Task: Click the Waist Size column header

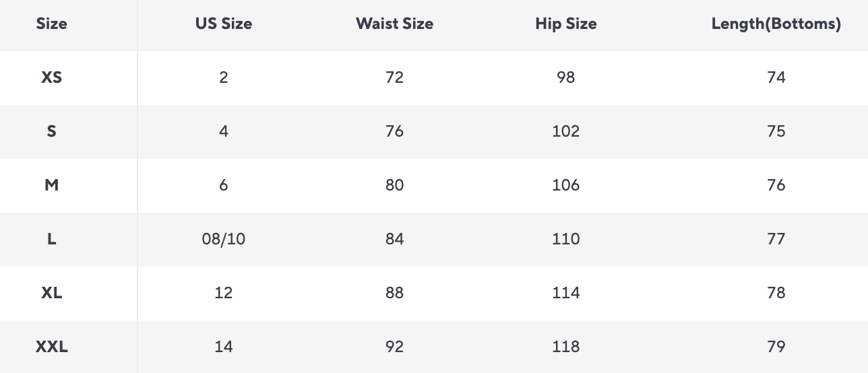Action: (x=394, y=24)
